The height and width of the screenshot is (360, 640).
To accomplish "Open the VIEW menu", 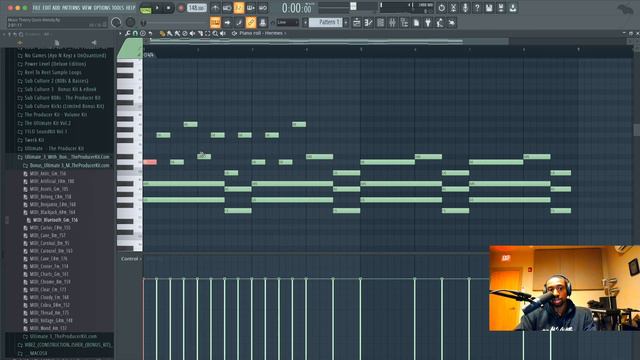I will (x=87, y=8).
